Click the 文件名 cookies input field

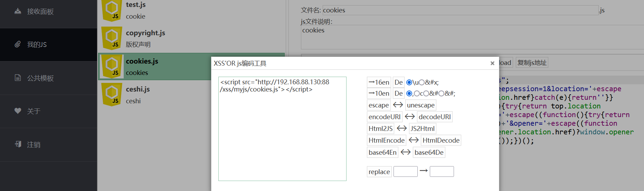click(x=460, y=10)
